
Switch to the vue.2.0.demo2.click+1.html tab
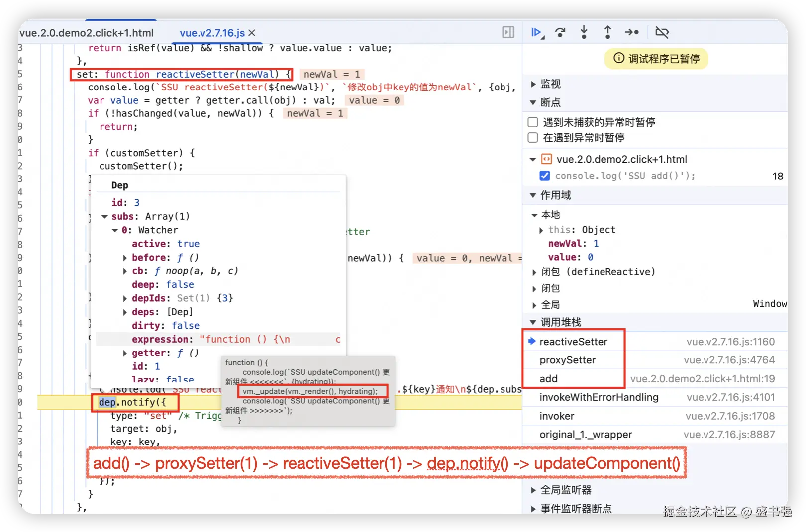click(x=87, y=33)
